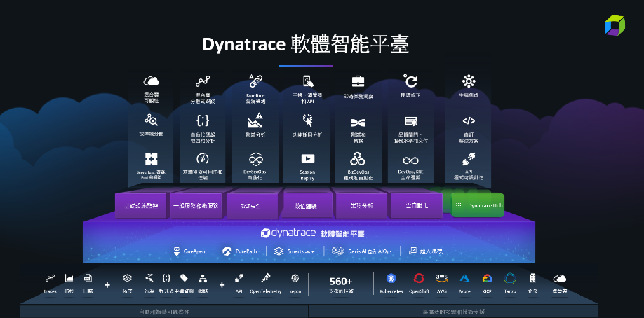
Task: Click the quality gate certificate icon
Action: (410, 121)
